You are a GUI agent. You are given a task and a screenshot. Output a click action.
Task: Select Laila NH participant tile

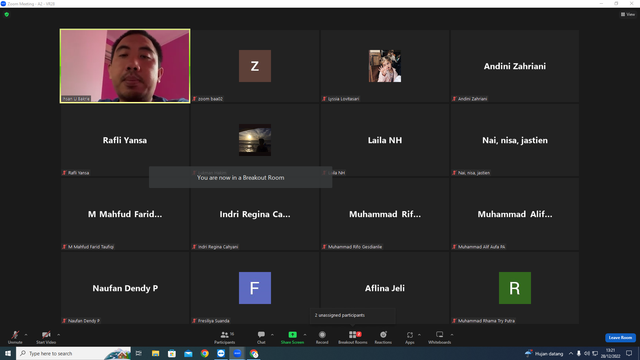[384, 140]
